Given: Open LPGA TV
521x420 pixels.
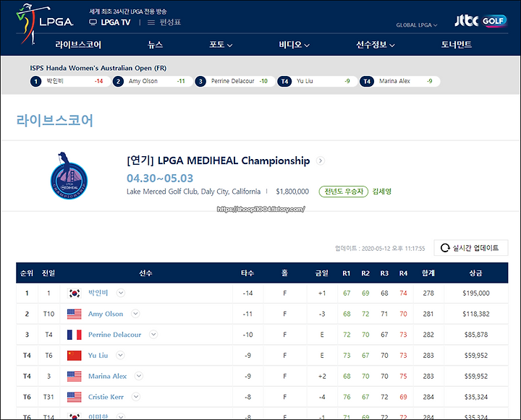Looking at the screenshot, I should pos(110,22).
